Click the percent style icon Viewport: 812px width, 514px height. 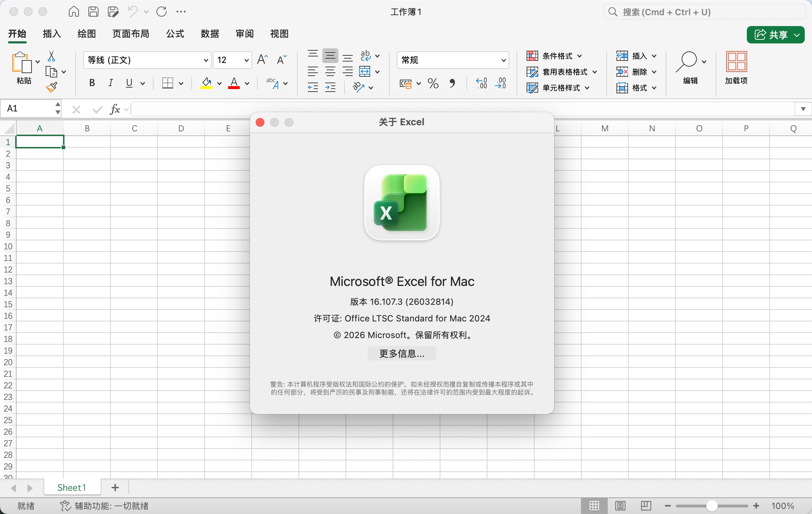pyautogui.click(x=433, y=84)
